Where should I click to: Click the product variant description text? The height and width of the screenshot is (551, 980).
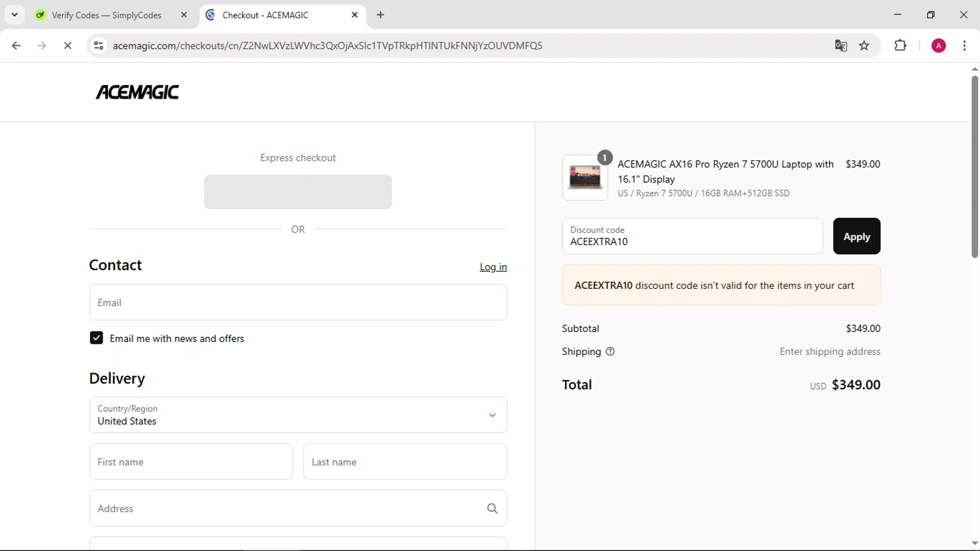pyautogui.click(x=703, y=193)
